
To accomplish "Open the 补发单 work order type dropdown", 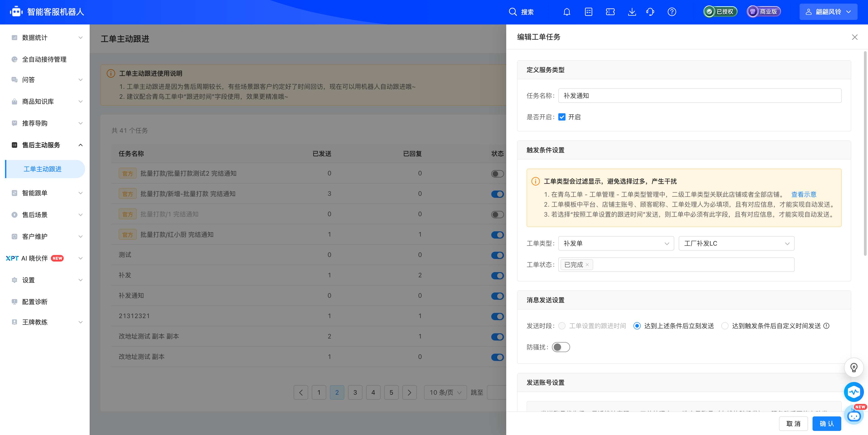I will pyautogui.click(x=616, y=244).
